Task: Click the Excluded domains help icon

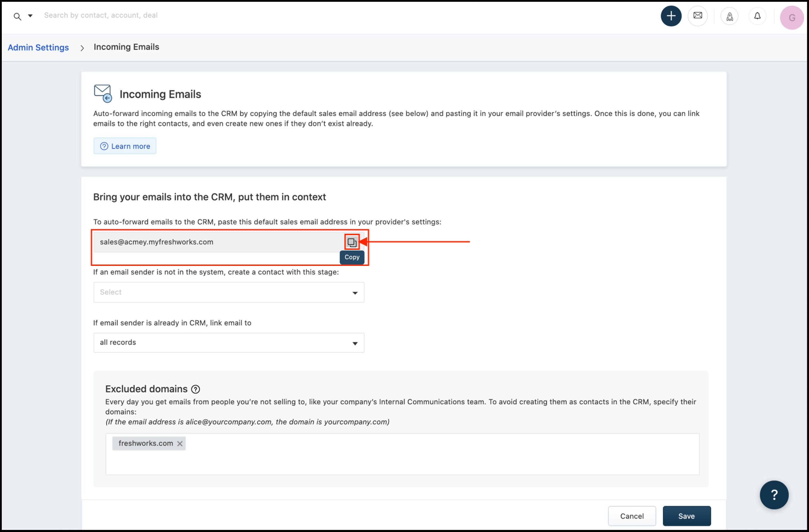Action: [195, 389]
